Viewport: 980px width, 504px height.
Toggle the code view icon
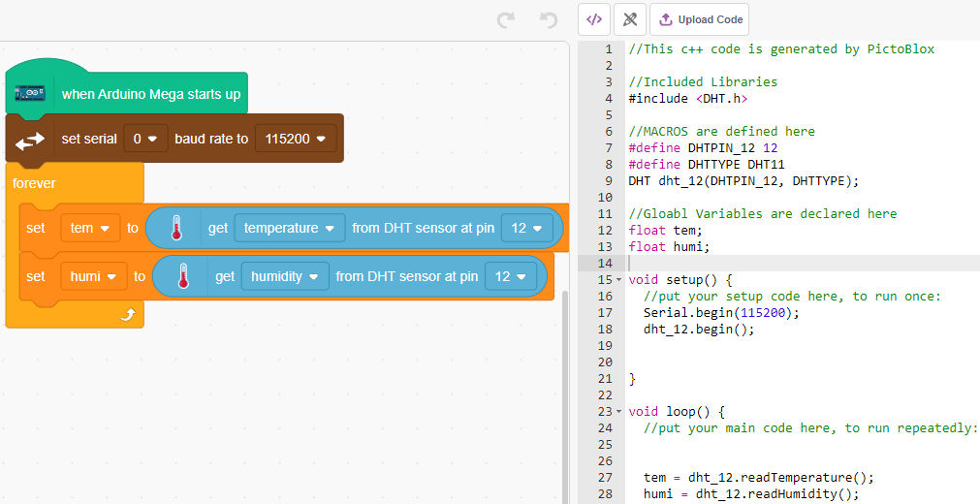point(594,19)
